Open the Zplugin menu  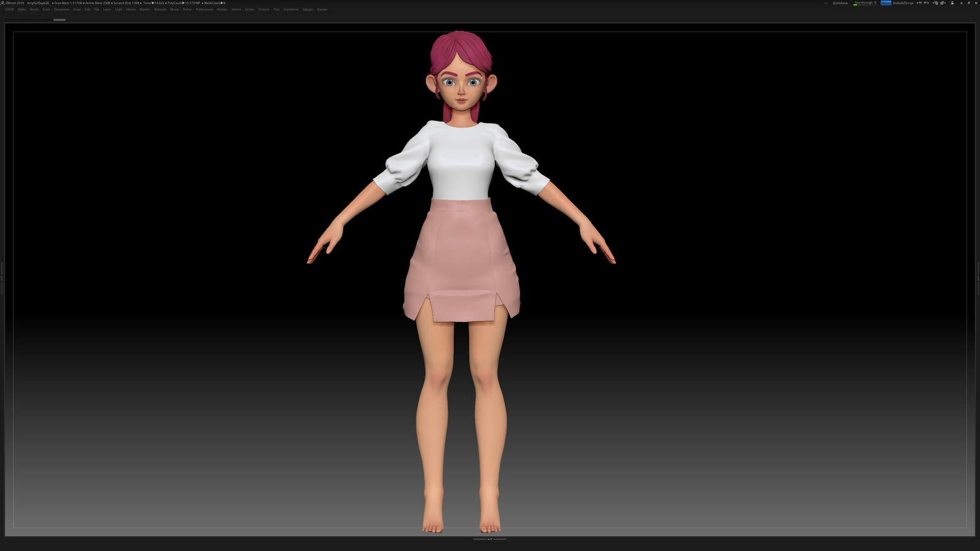(307, 9)
